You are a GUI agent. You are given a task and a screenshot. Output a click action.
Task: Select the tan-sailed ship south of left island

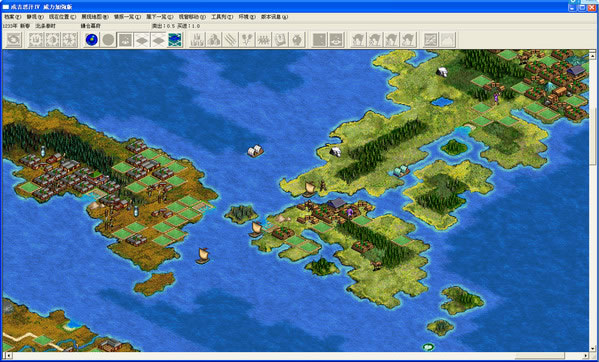[203, 255]
